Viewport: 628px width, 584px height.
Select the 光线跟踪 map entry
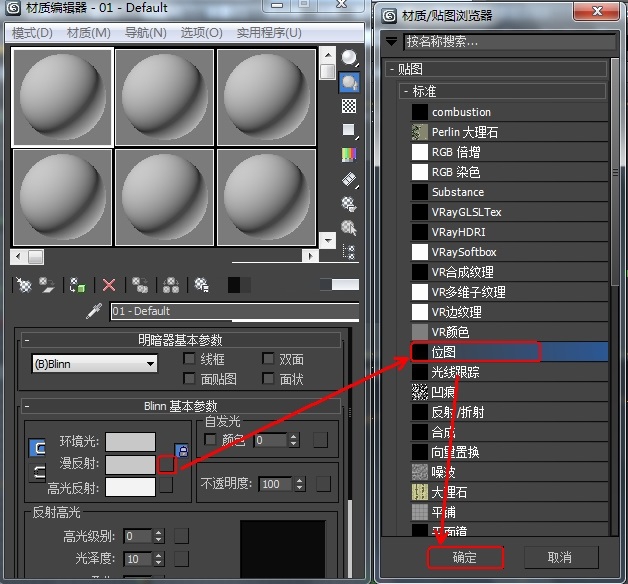coord(509,372)
